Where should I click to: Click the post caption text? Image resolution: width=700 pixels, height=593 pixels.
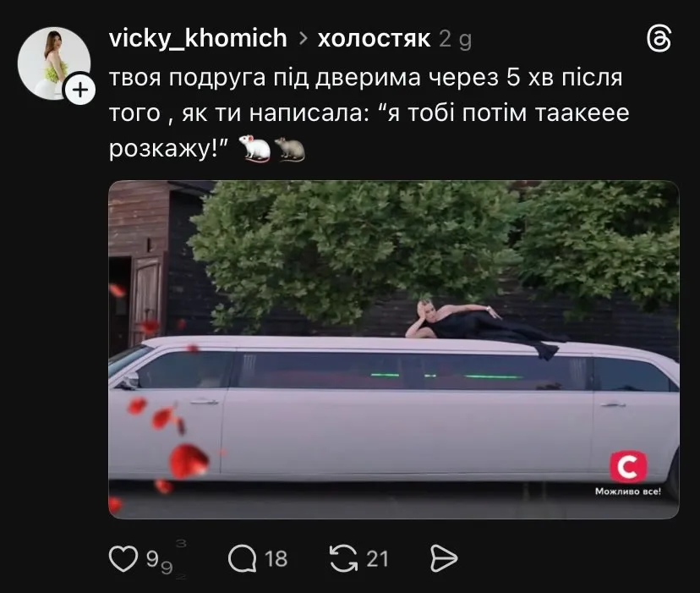(x=369, y=113)
